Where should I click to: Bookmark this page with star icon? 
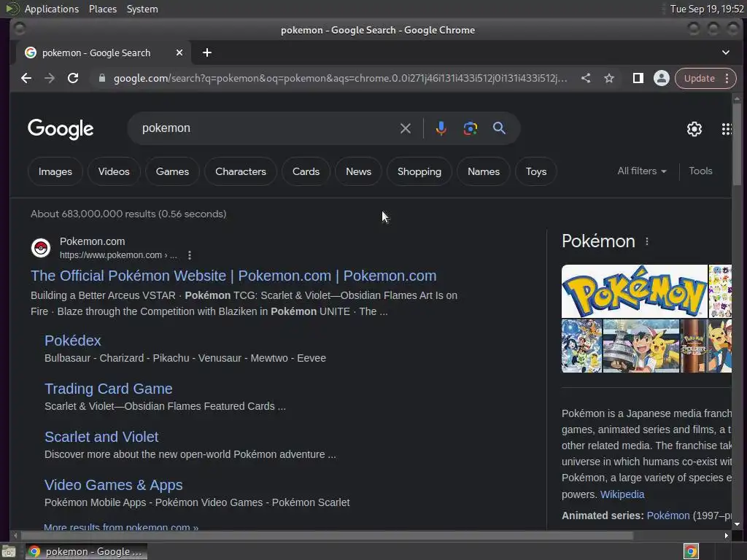pyautogui.click(x=609, y=78)
